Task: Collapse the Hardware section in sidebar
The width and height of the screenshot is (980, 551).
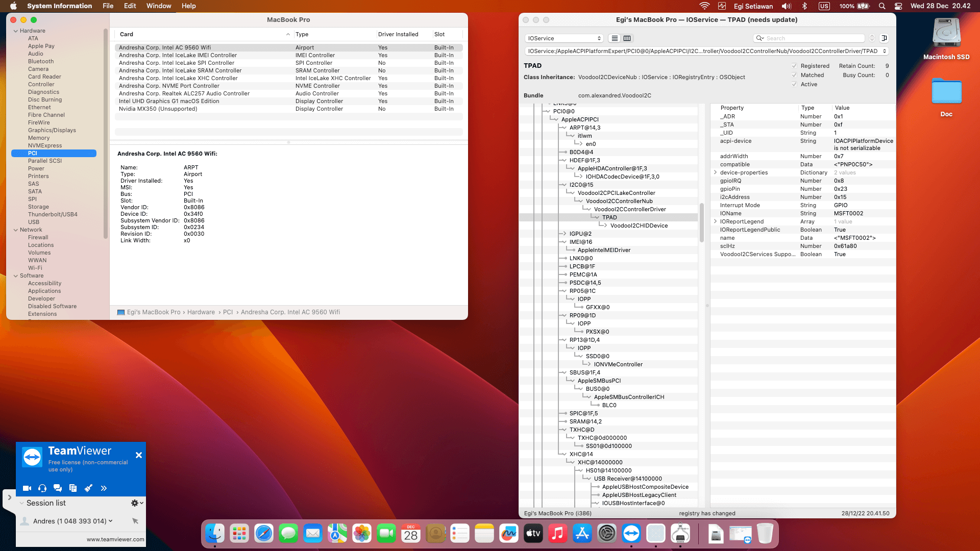Action: pos(16,31)
